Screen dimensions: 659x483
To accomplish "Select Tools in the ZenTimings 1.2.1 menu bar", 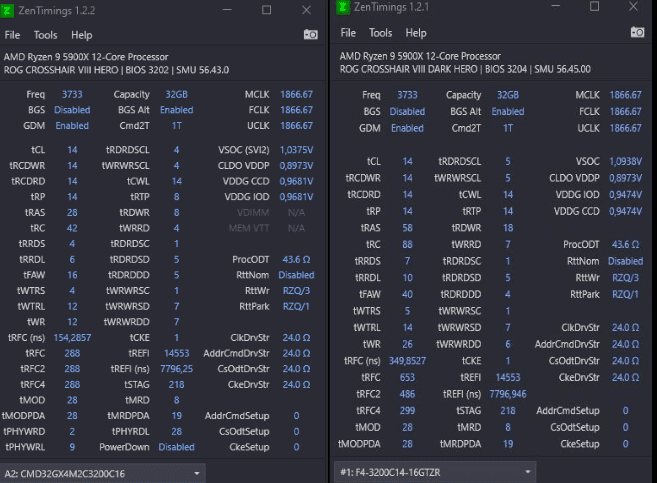I will point(380,33).
